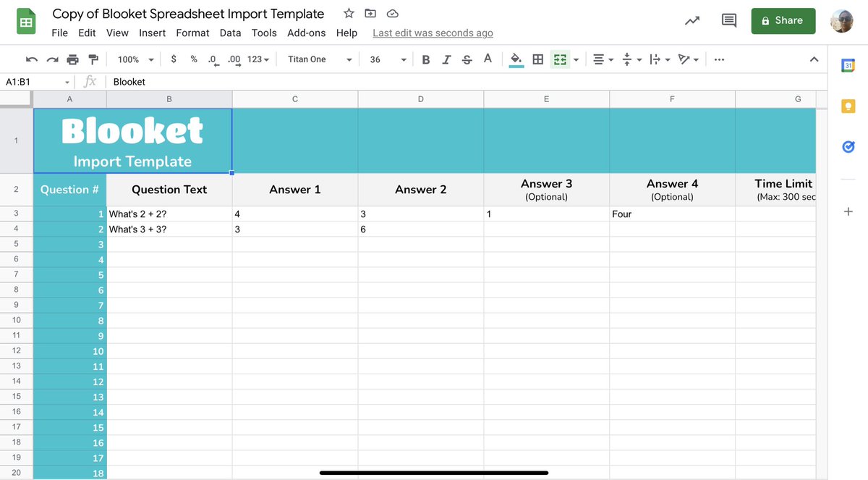Select the cell "What's 2 + 2?"
The image size is (868, 480).
click(169, 214)
